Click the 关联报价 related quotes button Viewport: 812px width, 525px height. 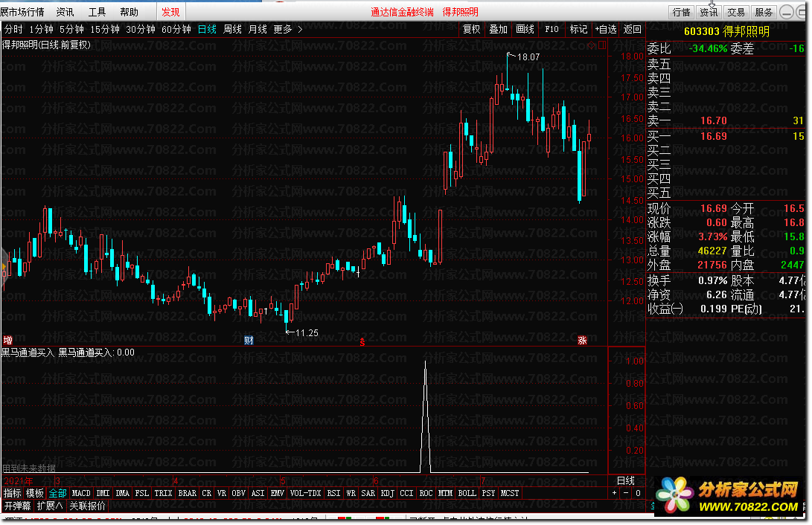click(88, 506)
